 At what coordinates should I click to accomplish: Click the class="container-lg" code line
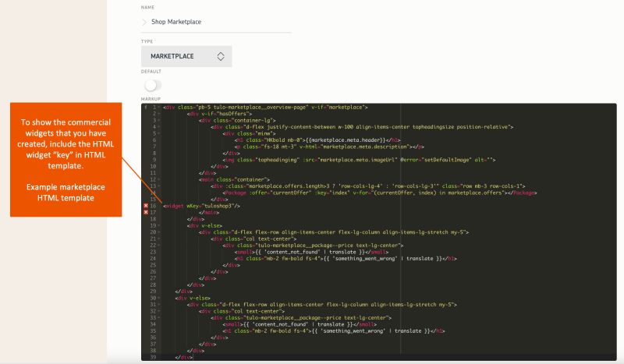[237, 121]
